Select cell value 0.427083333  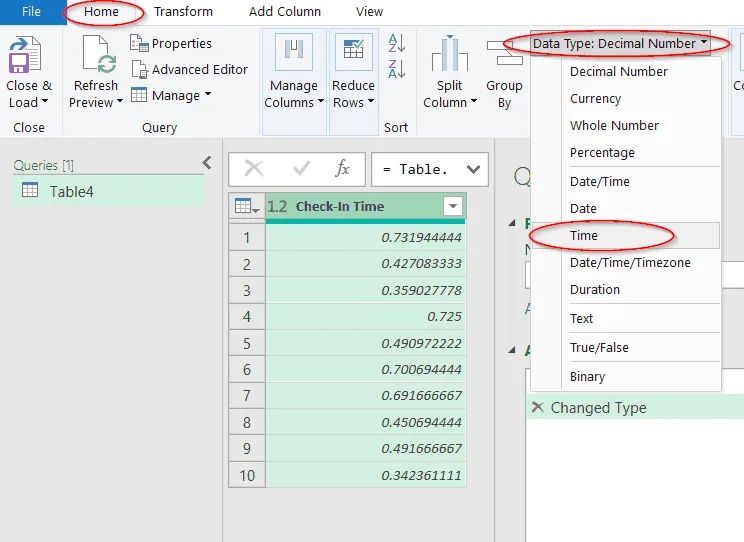365,263
